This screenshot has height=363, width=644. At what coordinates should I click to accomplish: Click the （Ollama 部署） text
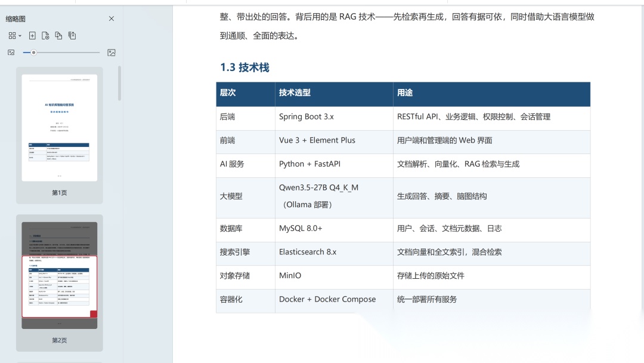307,205
